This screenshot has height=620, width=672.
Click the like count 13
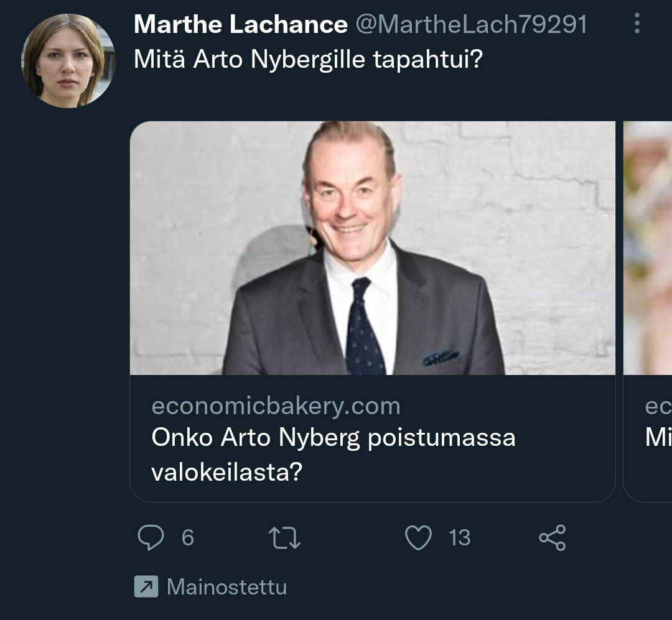tap(459, 537)
